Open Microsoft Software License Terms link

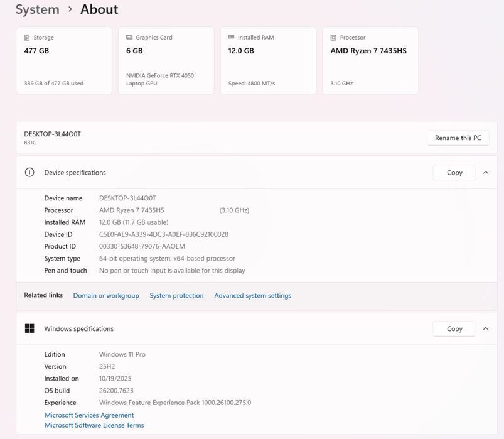[x=94, y=425]
